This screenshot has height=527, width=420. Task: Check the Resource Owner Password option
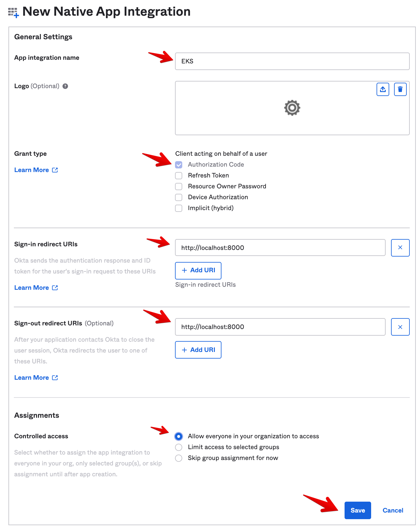coord(179,187)
